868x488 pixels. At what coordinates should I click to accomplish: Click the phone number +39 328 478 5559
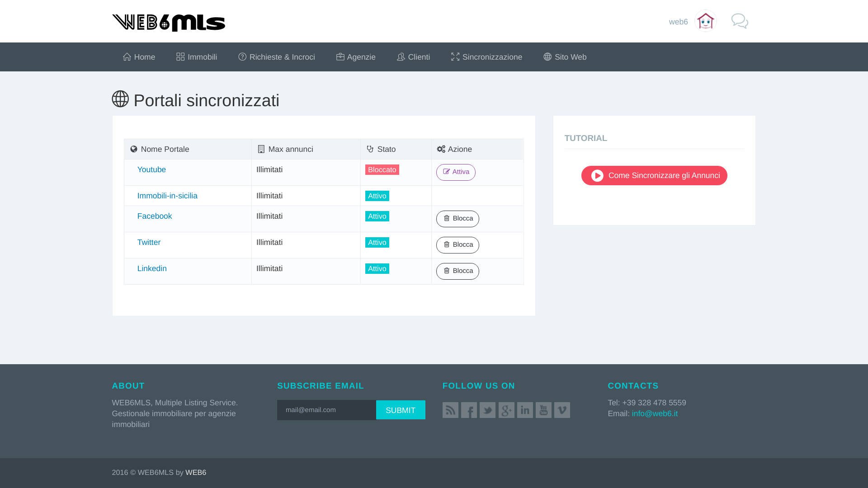tap(654, 403)
